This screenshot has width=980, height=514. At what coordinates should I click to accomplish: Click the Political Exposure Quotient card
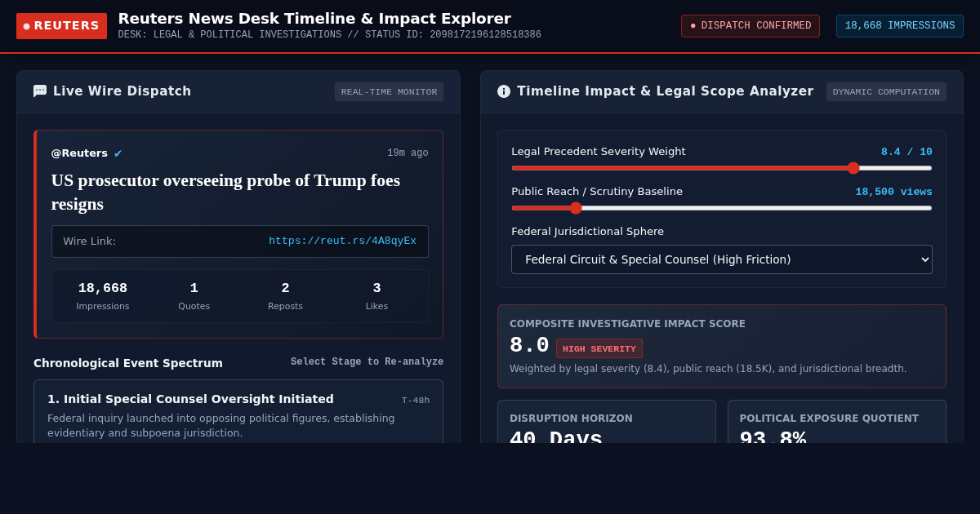point(837,422)
